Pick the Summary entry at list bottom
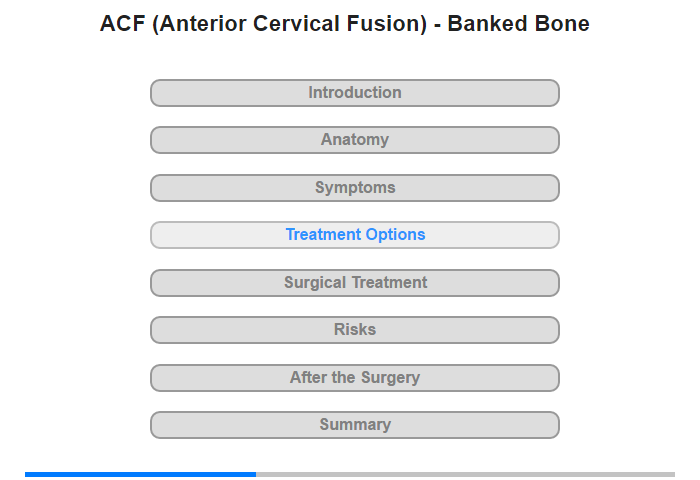Viewport: 700px width, 480px height. (x=354, y=425)
